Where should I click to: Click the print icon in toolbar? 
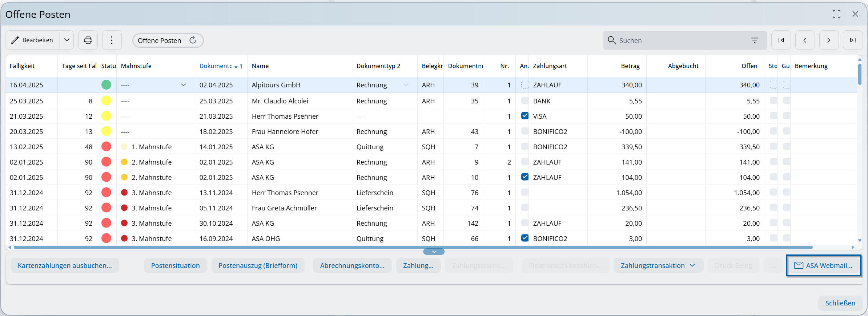pyautogui.click(x=88, y=40)
